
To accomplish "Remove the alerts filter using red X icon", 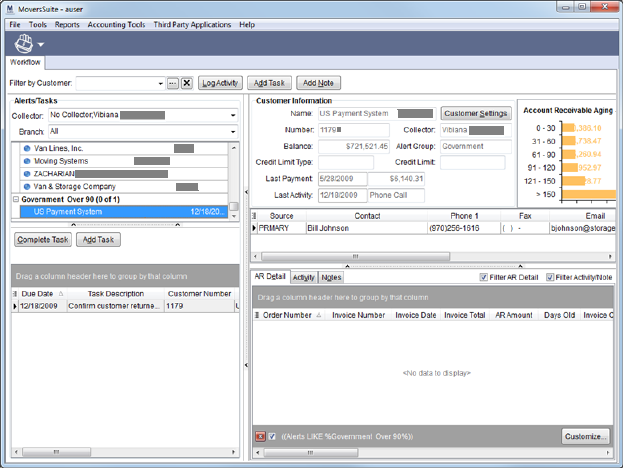I will point(260,437).
